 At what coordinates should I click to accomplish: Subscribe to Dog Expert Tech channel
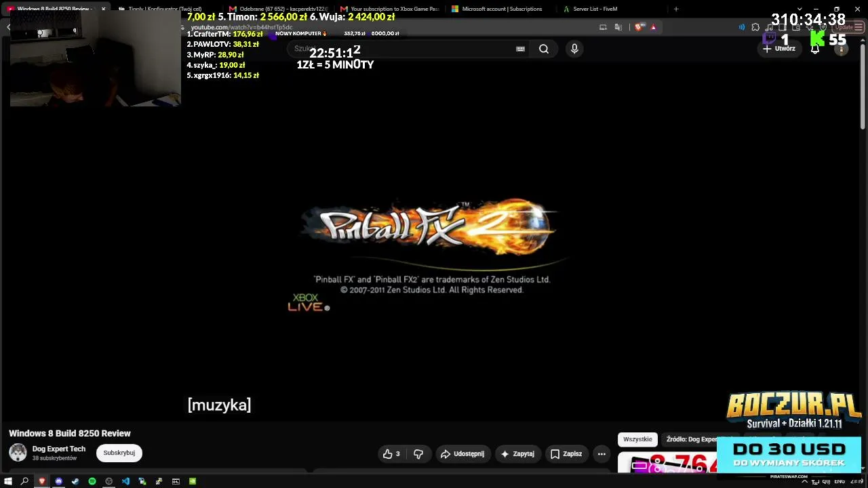[x=119, y=453]
